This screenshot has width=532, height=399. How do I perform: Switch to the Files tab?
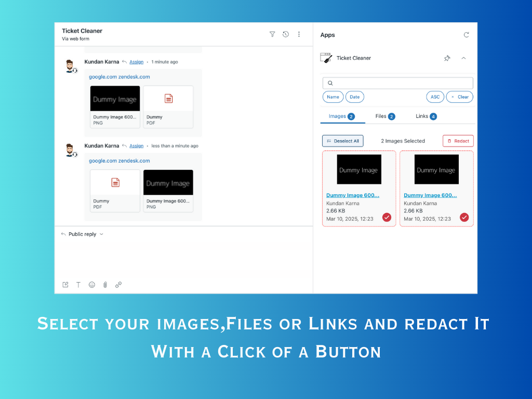[385, 116]
